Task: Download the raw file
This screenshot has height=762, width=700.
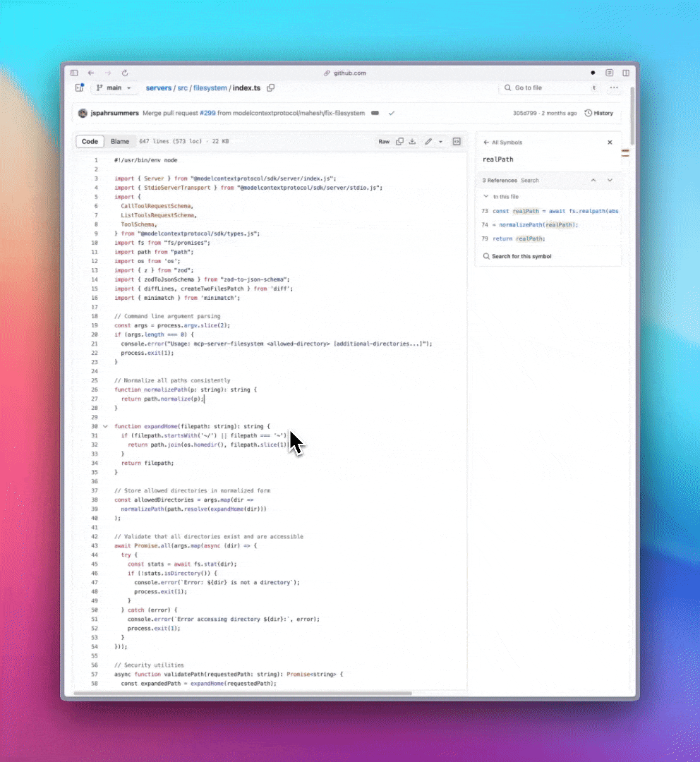Action: tap(412, 142)
